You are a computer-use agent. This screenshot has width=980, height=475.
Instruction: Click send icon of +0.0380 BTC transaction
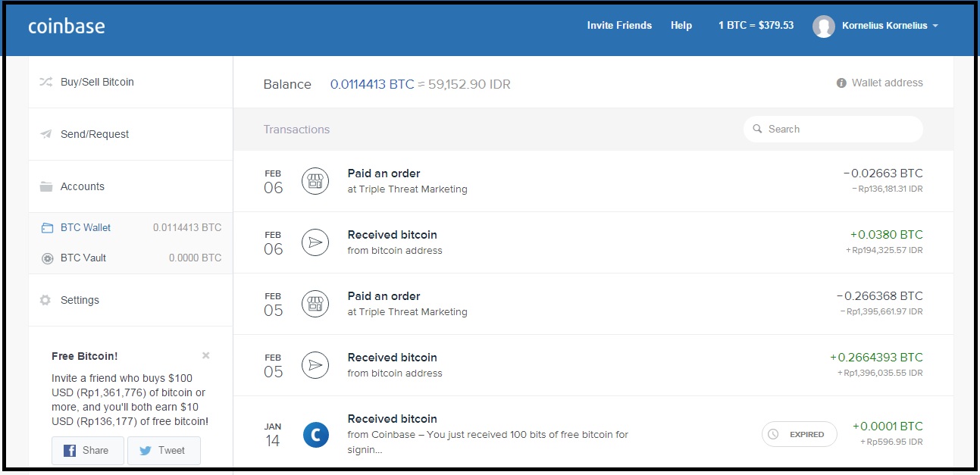click(x=315, y=242)
